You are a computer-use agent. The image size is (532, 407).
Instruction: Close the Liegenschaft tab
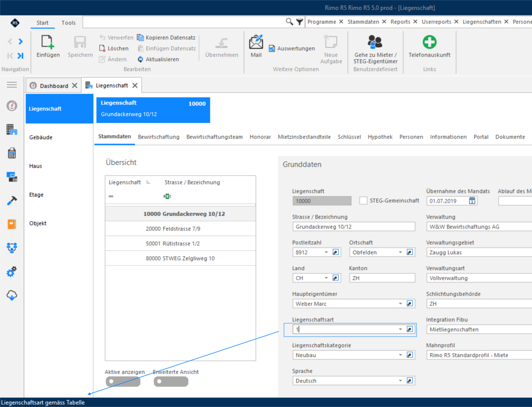click(x=135, y=85)
